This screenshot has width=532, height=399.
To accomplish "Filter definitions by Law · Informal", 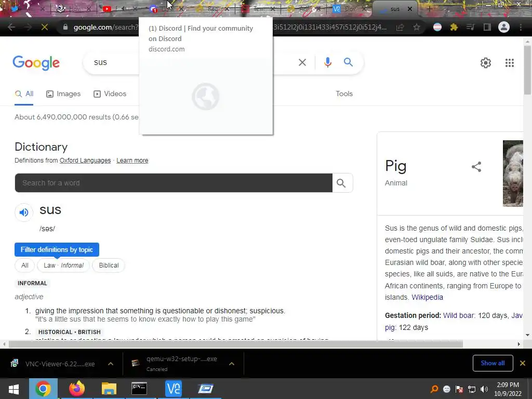I will click(63, 265).
